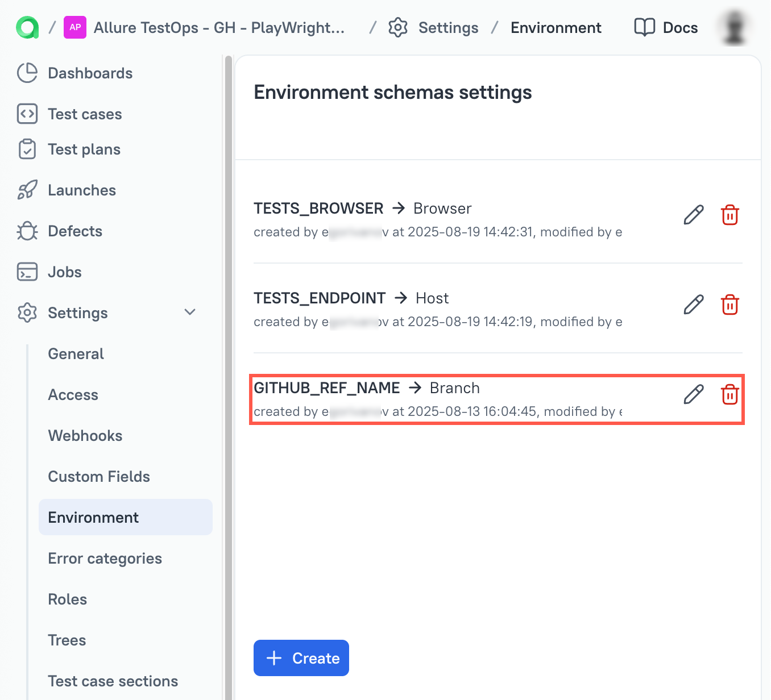Click the Settings gear in breadcrumb
The image size is (771, 700).
399,27
